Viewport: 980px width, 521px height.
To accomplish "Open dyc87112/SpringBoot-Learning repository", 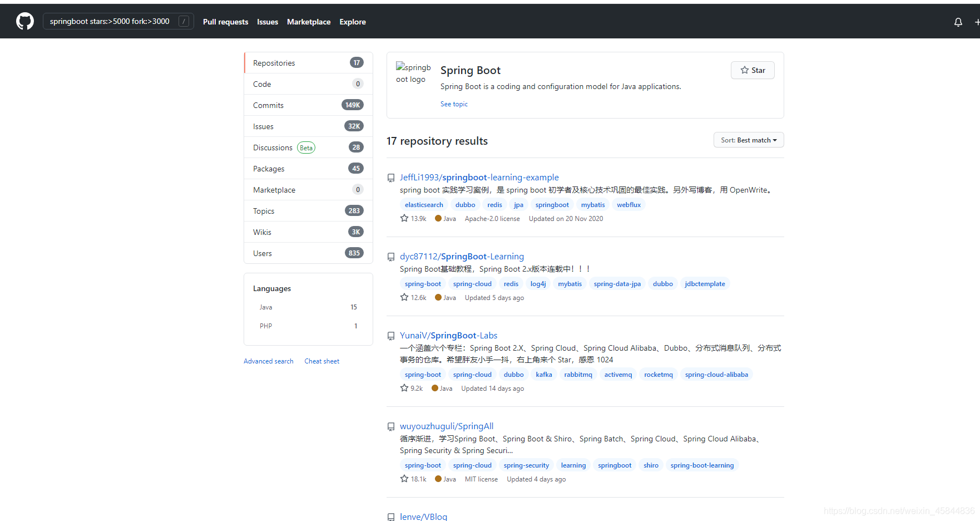I will tap(462, 257).
